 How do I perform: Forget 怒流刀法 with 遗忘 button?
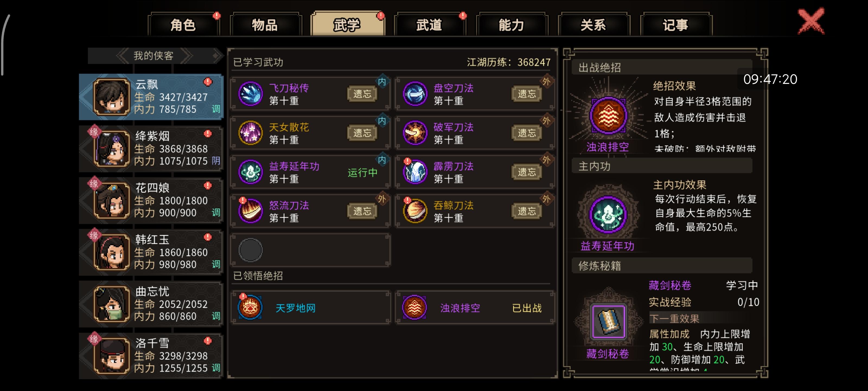click(x=362, y=211)
